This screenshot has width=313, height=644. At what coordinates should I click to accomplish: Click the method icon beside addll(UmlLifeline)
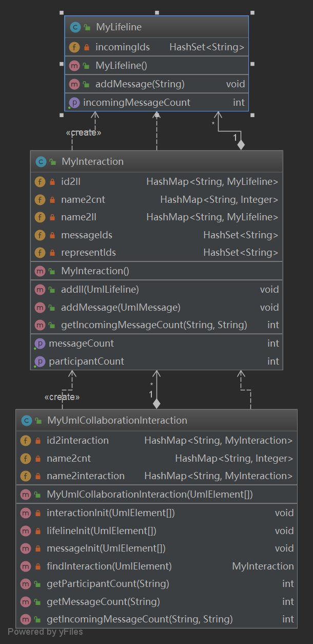click(x=40, y=290)
